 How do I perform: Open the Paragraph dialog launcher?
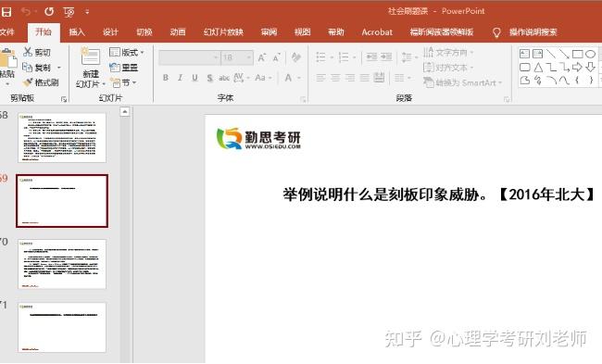507,100
